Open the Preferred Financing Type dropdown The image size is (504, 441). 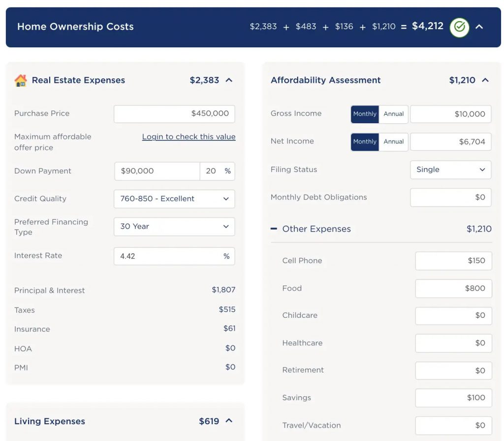tap(174, 227)
